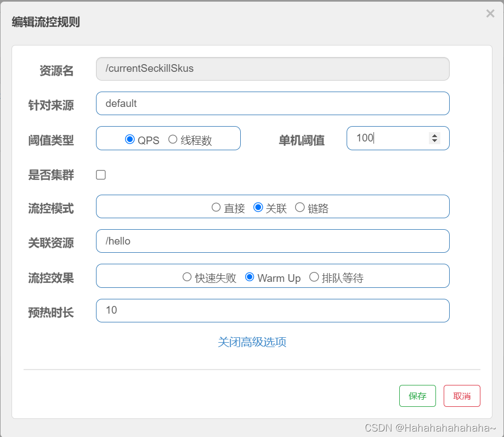Click the increment arrow on 单机阈值 spinner
The height and width of the screenshot is (437, 504).
coord(435,134)
